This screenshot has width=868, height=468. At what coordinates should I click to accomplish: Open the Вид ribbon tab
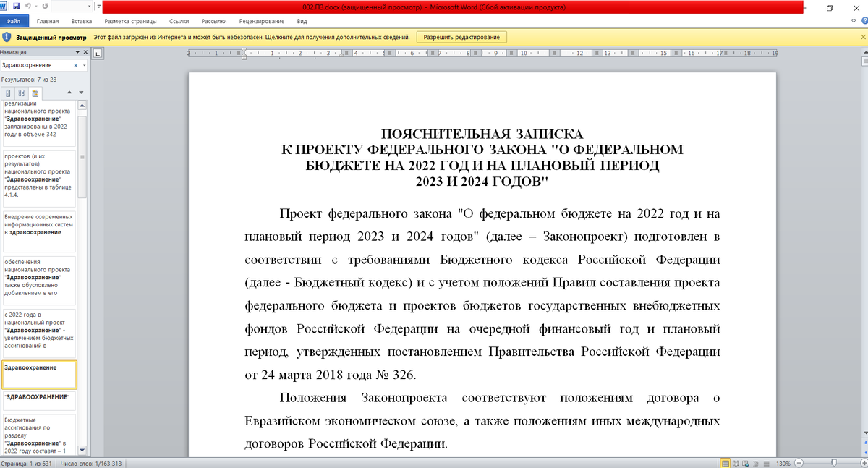pos(302,22)
